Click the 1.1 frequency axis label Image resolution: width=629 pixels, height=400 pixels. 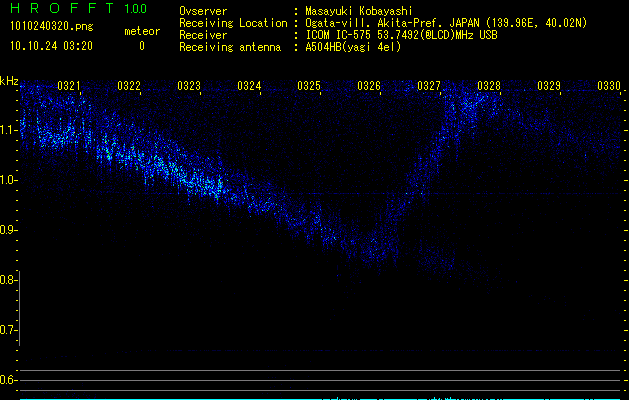tap(8, 130)
